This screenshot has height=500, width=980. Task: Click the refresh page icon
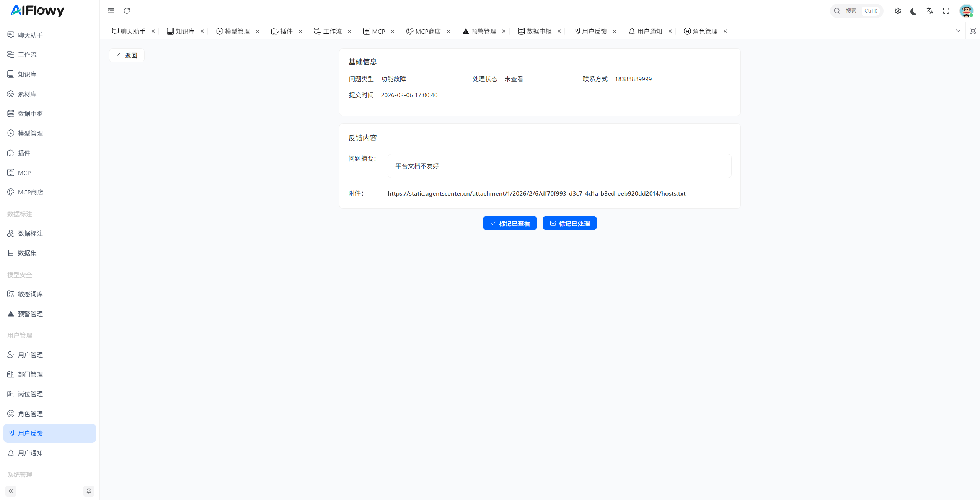127,11
